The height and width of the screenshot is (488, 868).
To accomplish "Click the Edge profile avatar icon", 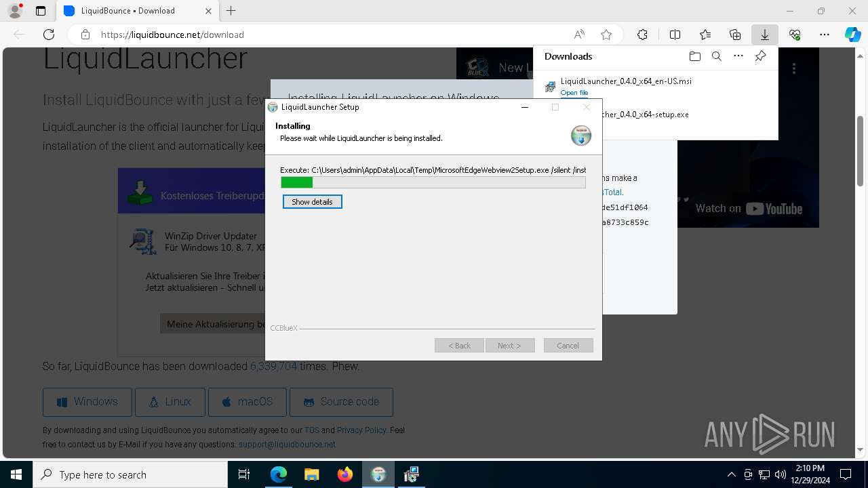I will (15, 11).
